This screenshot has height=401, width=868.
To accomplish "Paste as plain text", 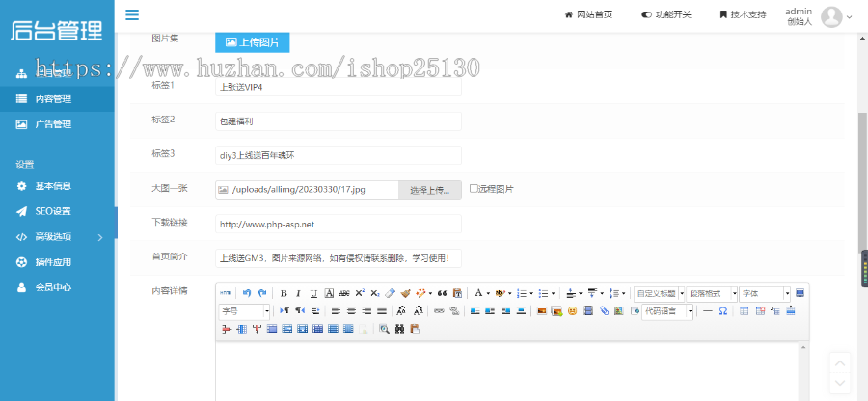I will tap(458, 293).
